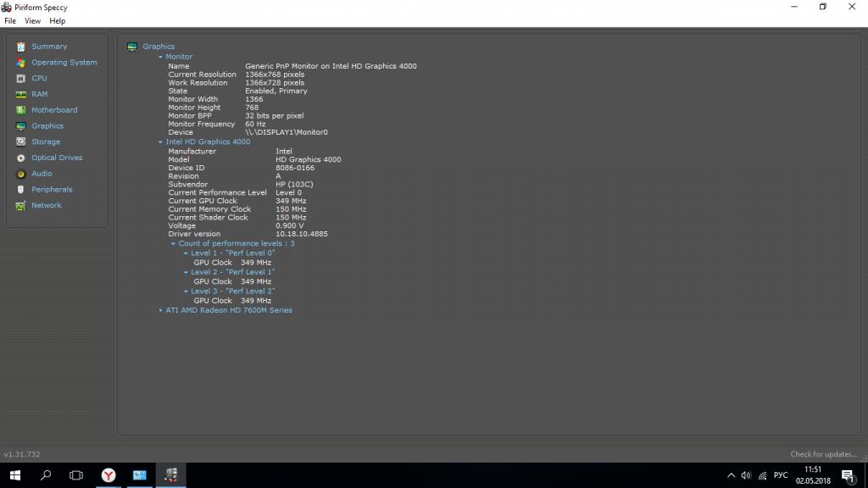Collapse the Monitor tree section
The height and width of the screenshot is (488, 868).
point(160,57)
